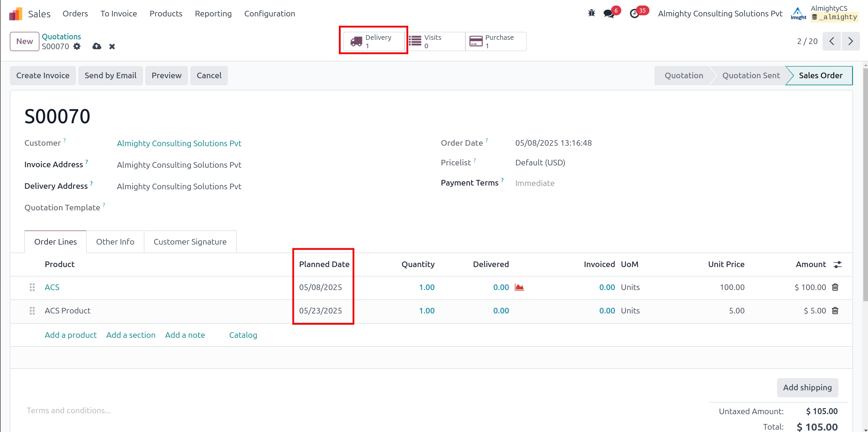
Task: Open the activities clock icon
Action: coord(635,14)
